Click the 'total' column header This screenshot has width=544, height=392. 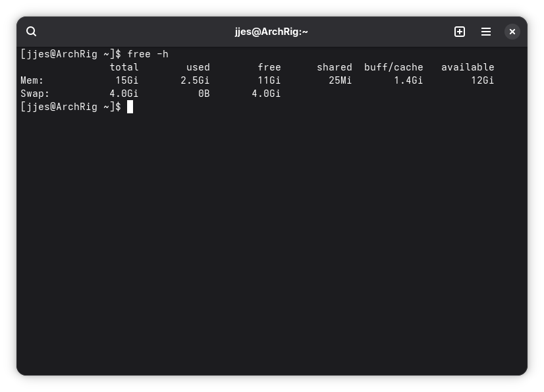pos(124,67)
